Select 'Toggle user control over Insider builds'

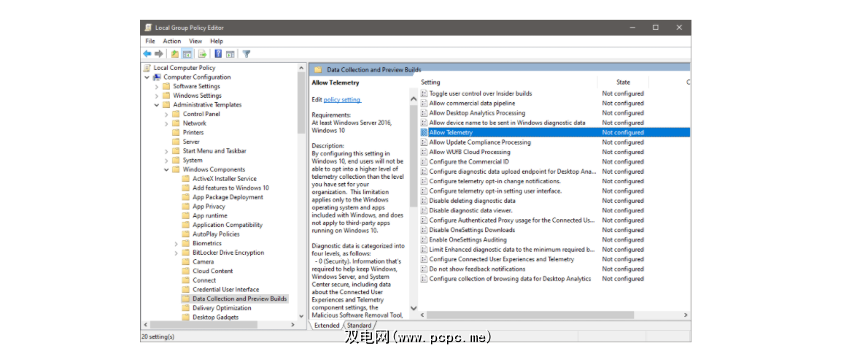(481, 93)
